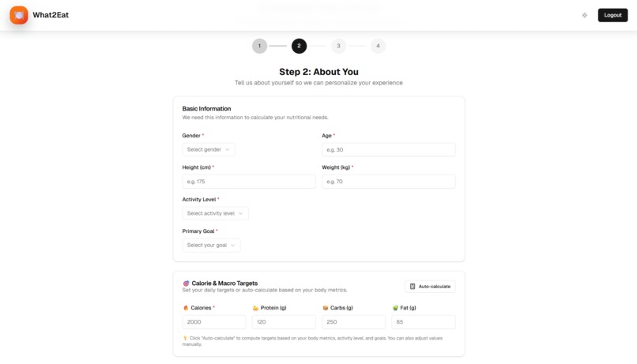Click the Weight (kg) label

point(336,167)
